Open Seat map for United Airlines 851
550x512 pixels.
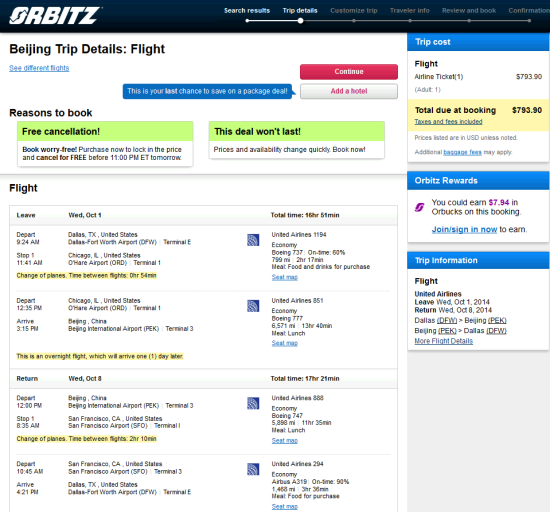[284, 343]
